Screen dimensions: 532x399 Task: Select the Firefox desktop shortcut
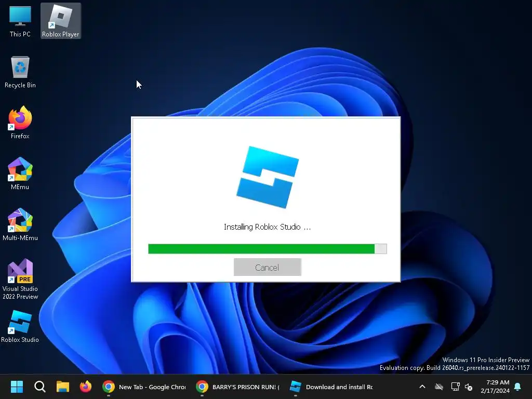coord(20,123)
